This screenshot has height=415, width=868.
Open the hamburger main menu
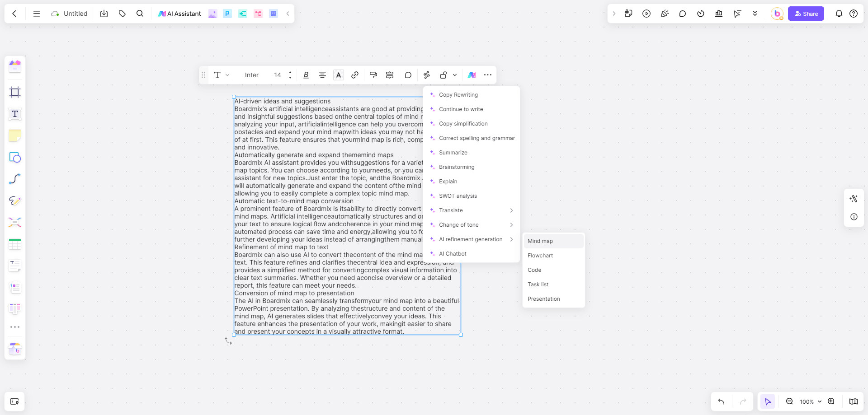[37, 14]
